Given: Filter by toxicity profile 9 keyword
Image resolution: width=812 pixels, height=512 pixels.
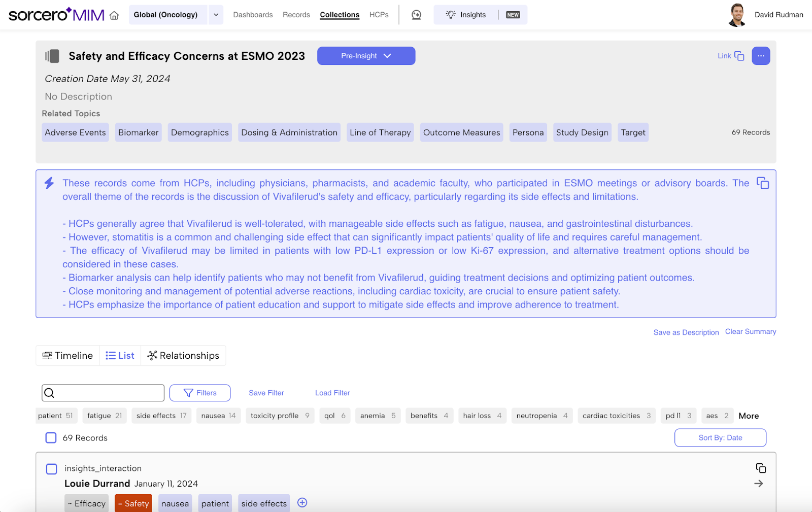Looking at the screenshot, I should 280,416.
